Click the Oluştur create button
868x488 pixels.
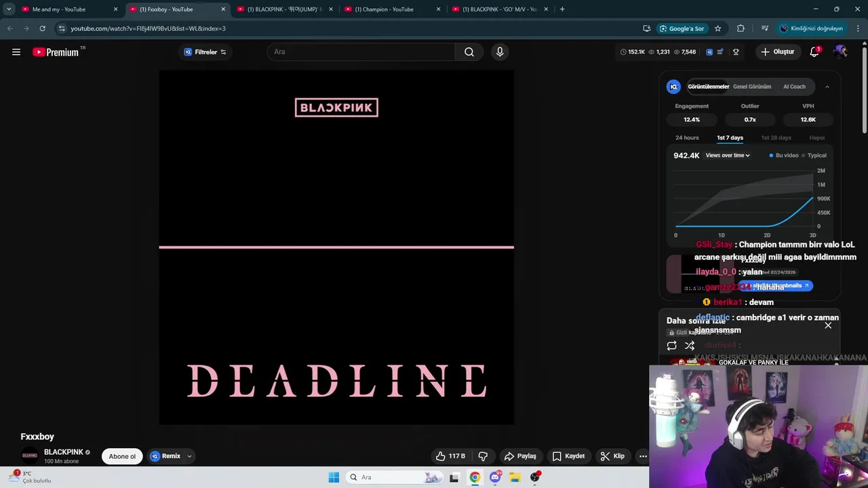[777, 52]
